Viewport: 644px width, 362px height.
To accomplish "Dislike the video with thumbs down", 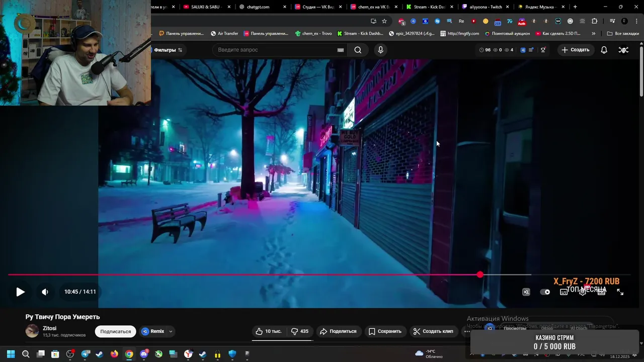I will pyautogui.click(x=299, y=331).
